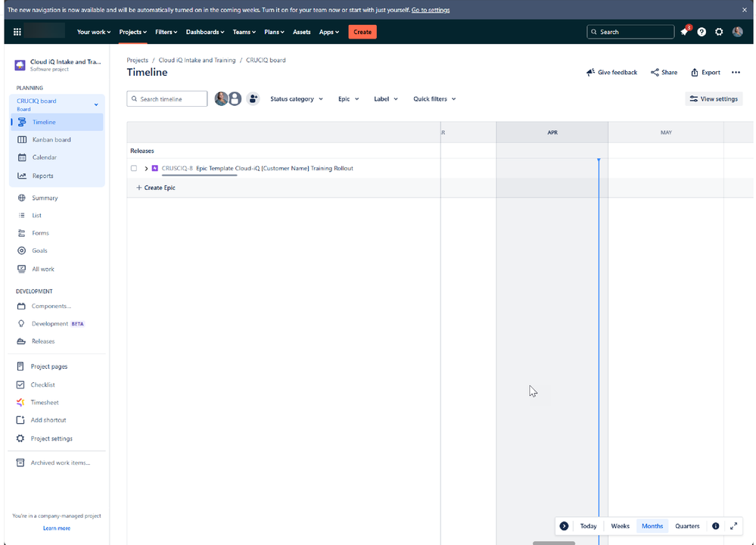Click the Export button
This screenshot has height=545, width=756.
pyautogui.click(x=705, y=73)
